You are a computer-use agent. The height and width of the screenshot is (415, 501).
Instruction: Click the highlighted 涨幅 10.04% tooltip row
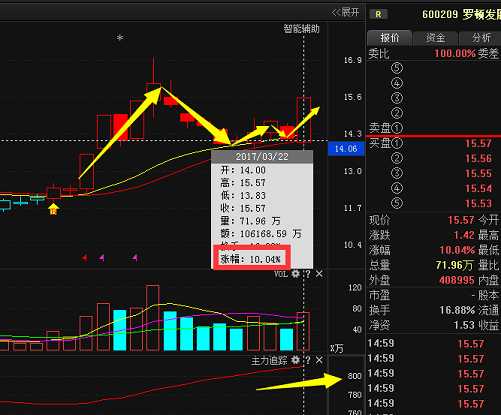252,258
